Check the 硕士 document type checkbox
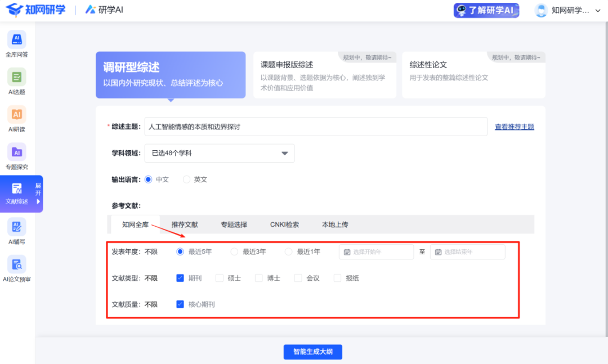 click(220, 278)
